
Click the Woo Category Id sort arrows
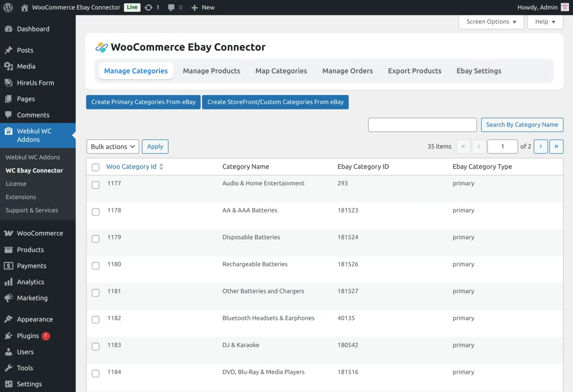161,167
